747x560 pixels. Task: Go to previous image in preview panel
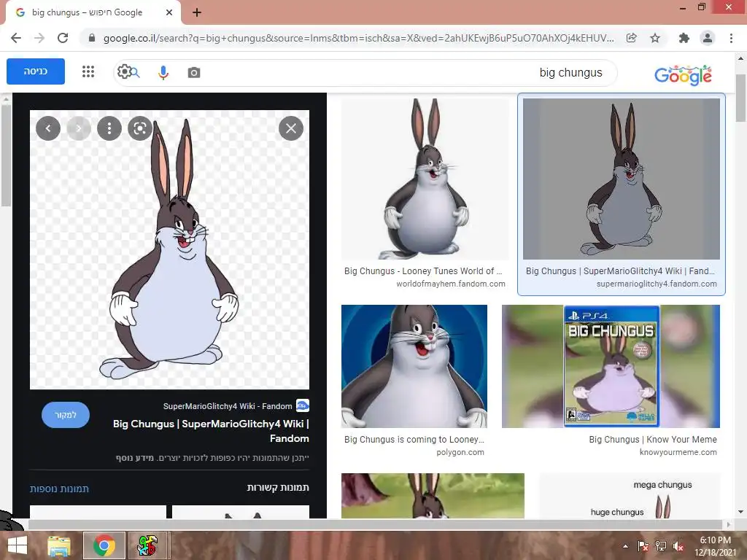48,128
